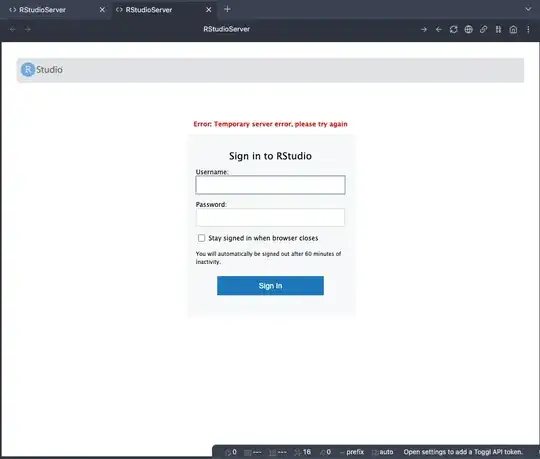Click the RStudioServer address bar title

pyautogui.click(x=227, y=29)
